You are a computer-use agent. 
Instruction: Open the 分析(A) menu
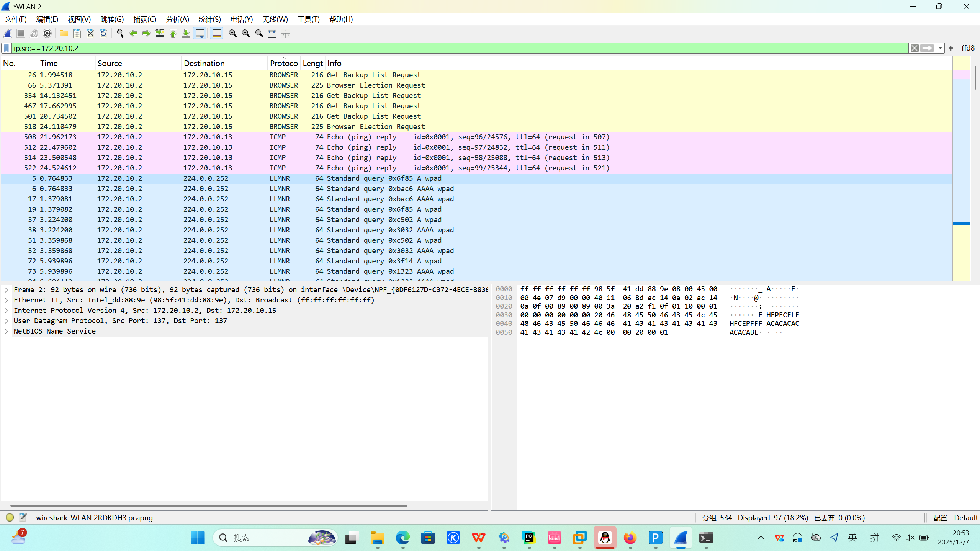[177, 19]
